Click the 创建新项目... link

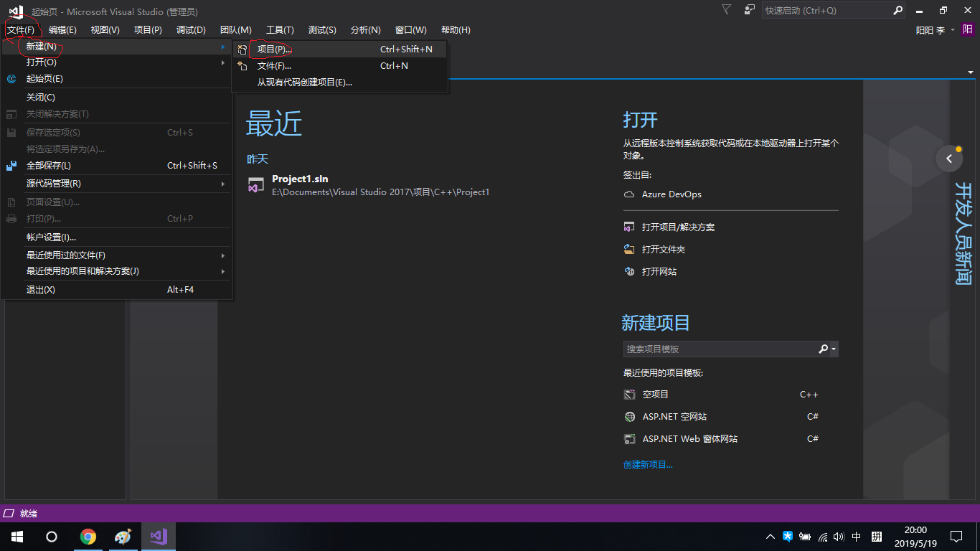tap(648, 464)
